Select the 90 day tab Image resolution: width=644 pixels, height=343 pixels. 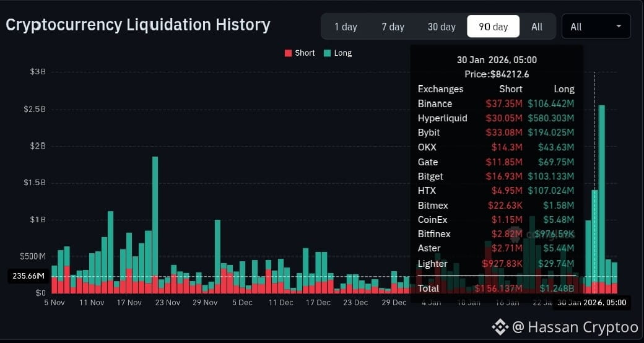[494, 27]
